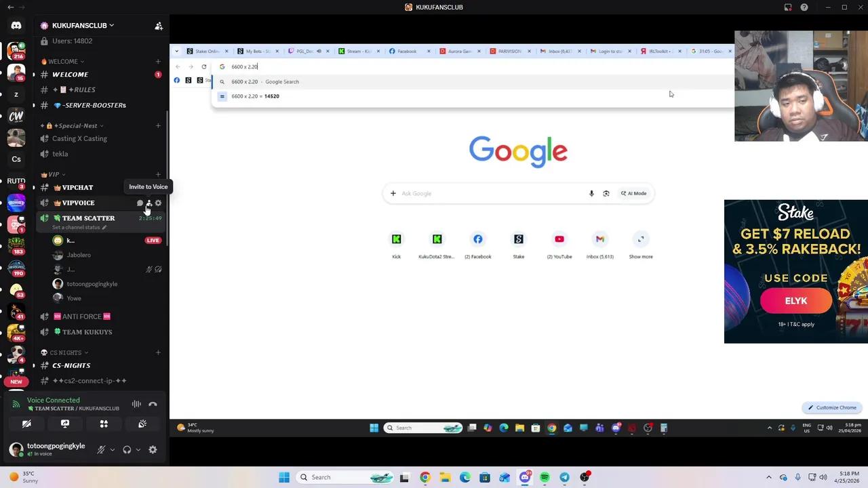Open Customize Chrome panel
868x488 pixels.
(832, 407)
